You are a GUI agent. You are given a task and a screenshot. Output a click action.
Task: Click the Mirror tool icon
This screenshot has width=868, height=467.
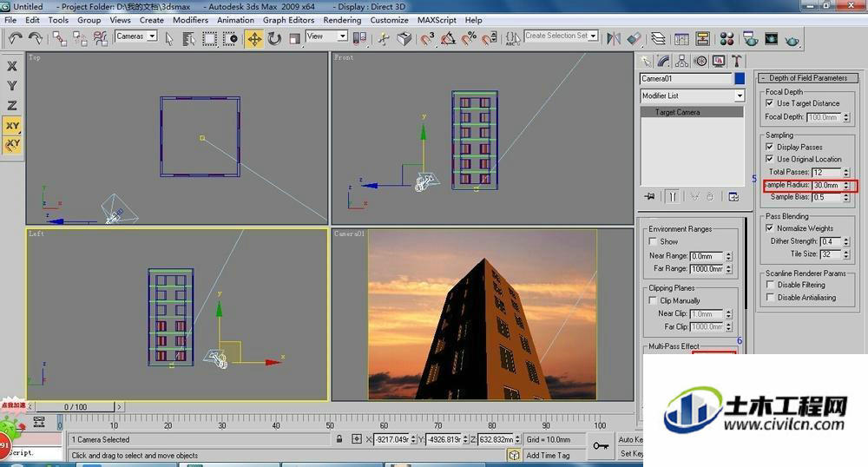[614, 38]
